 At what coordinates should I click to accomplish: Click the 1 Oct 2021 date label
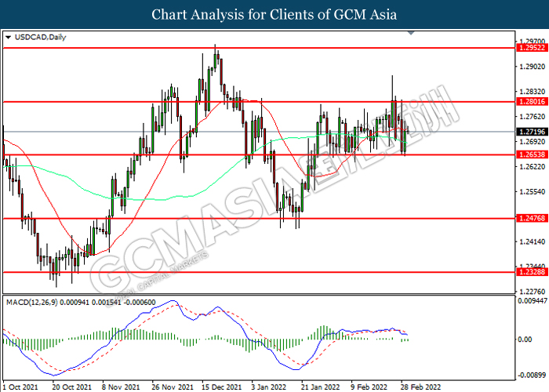pyautogui.click(x=20, y=387)
